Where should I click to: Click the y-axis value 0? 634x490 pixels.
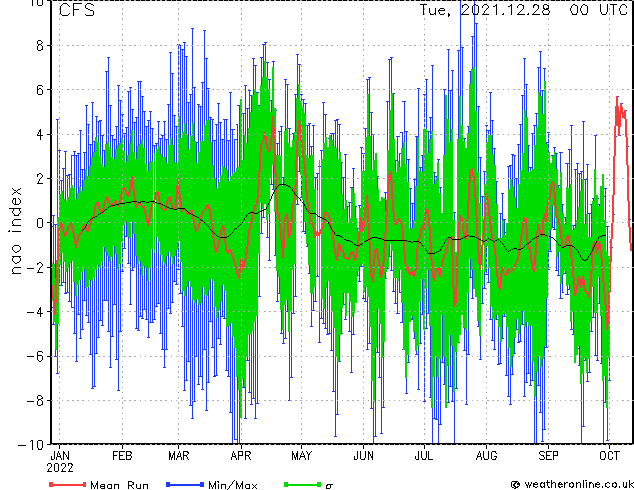(40, 223)
